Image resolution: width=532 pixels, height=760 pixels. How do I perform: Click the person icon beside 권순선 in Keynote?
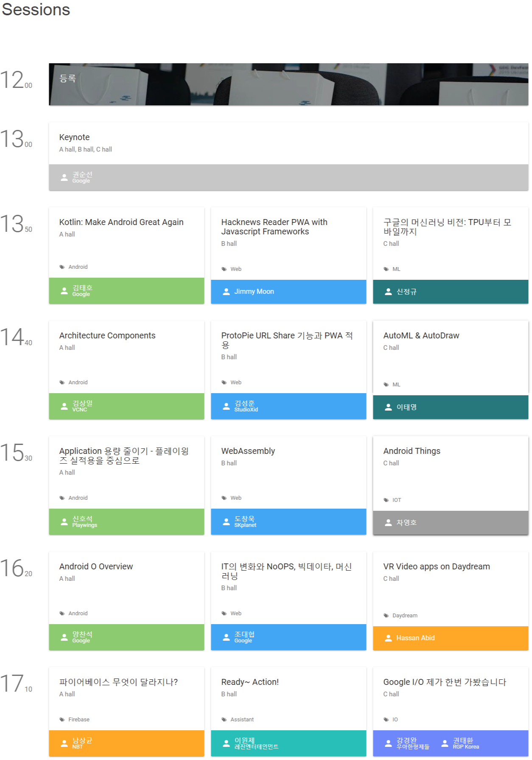pos(64,177)
